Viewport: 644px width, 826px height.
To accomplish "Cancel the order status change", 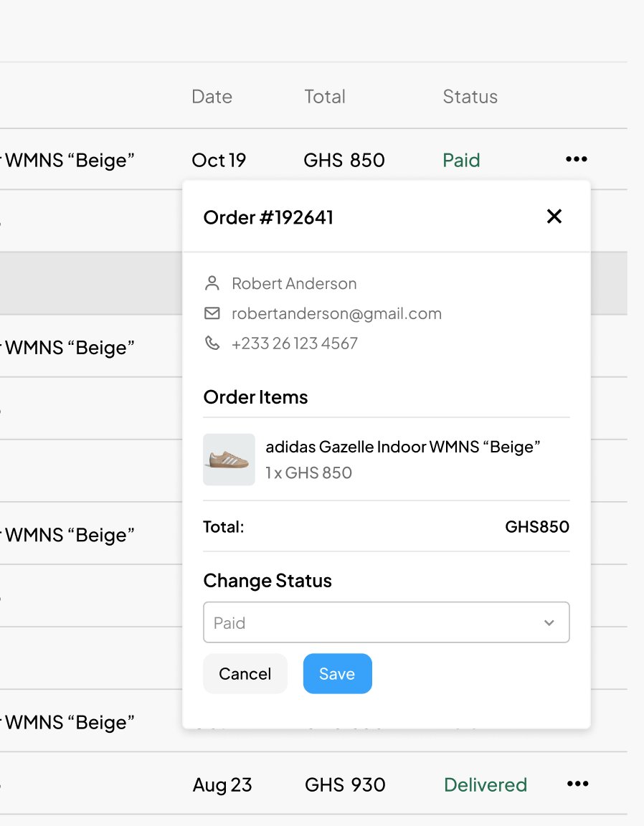I will (245, 674).
